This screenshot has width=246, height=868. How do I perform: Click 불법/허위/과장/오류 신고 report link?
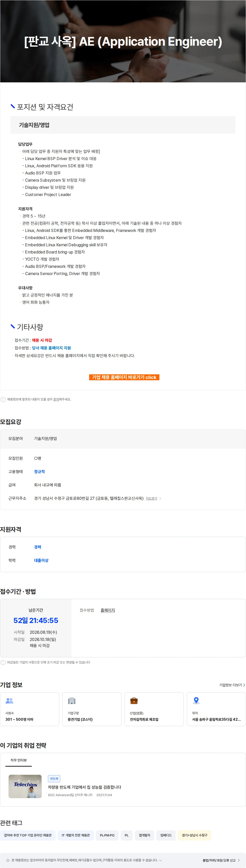(x=219, y=860)
